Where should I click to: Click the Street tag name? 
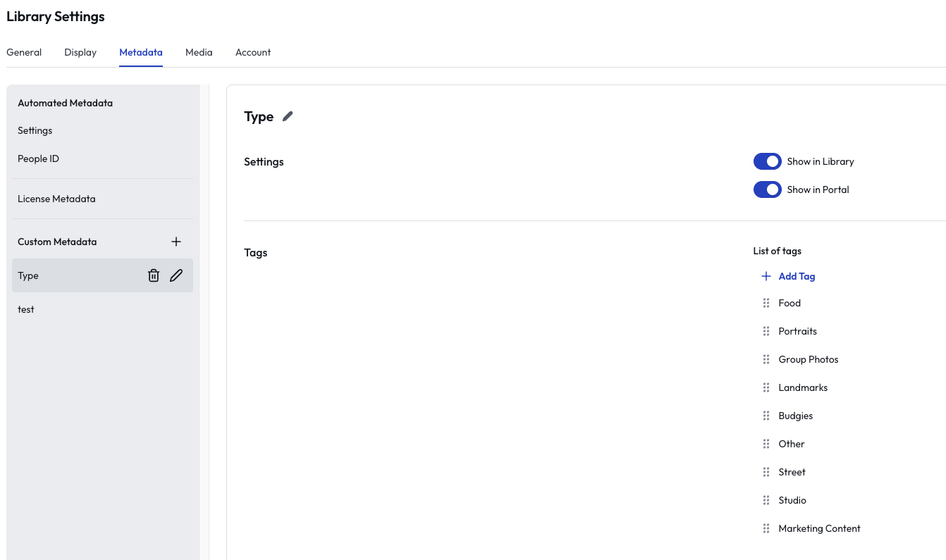[x=792, y=472]
